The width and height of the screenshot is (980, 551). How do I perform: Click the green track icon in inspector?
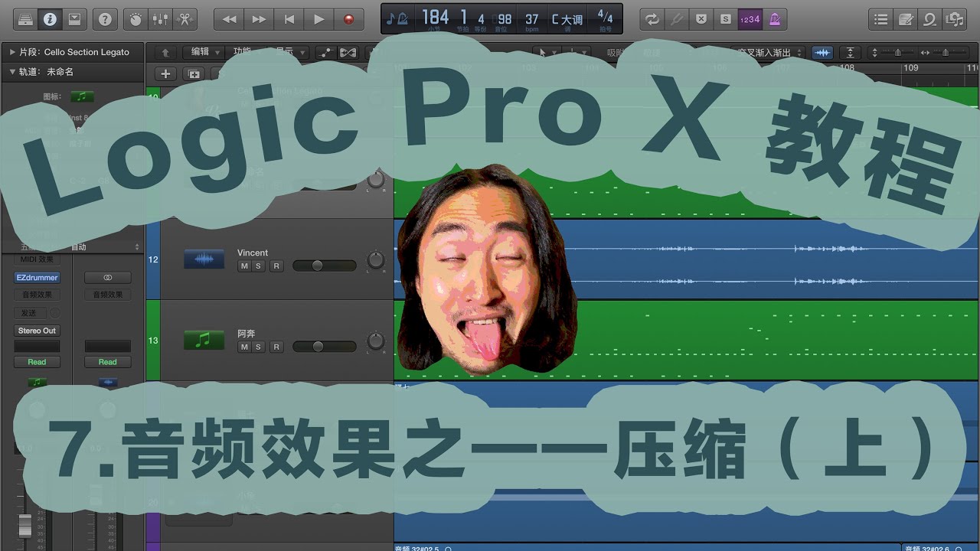point(82,96)
